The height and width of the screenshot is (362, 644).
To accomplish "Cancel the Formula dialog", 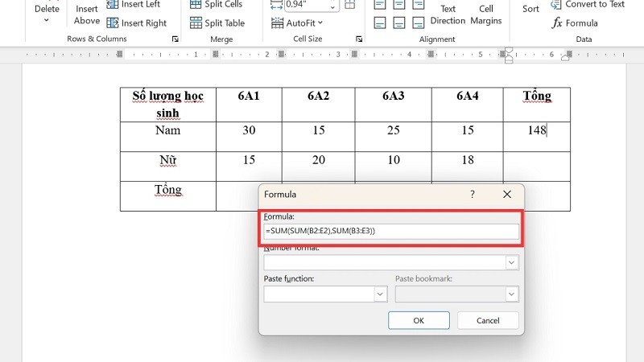I will pyautogui.click(x=488, y=320).
